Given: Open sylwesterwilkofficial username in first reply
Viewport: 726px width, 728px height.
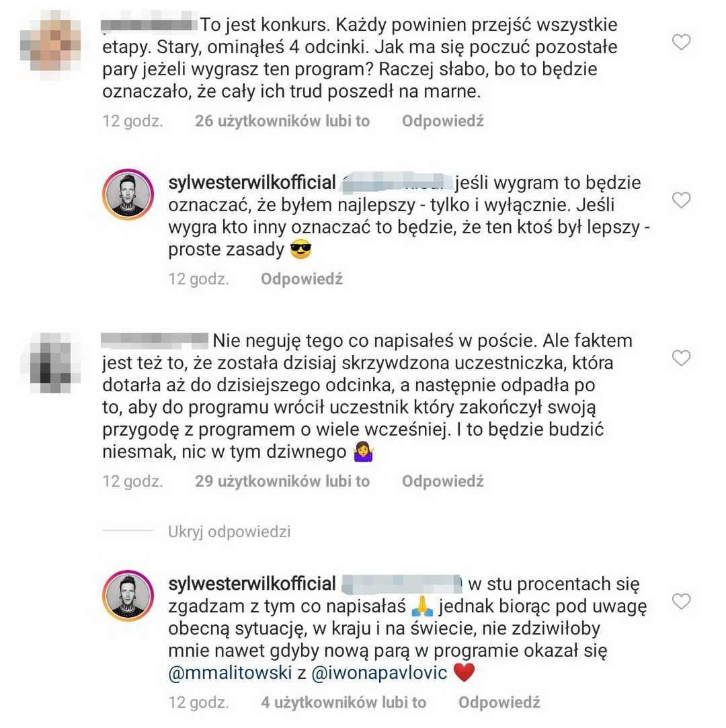Looking at the screenshot, I should point(252,182).
